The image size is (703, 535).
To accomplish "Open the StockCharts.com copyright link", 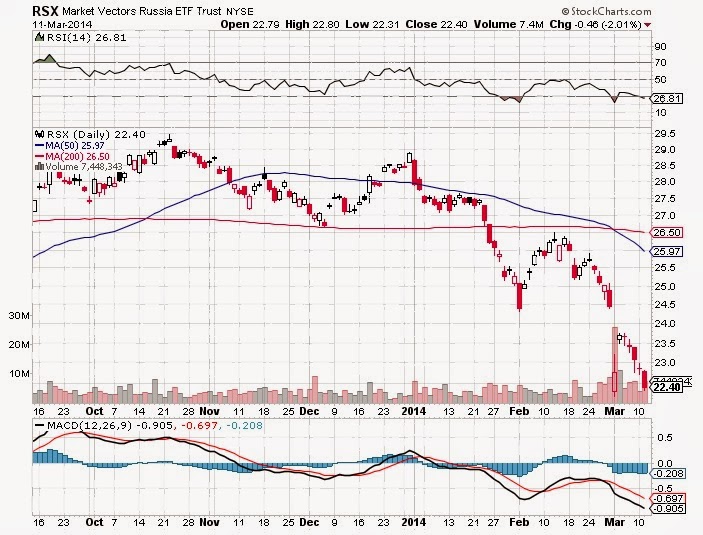I will point(606,11).
